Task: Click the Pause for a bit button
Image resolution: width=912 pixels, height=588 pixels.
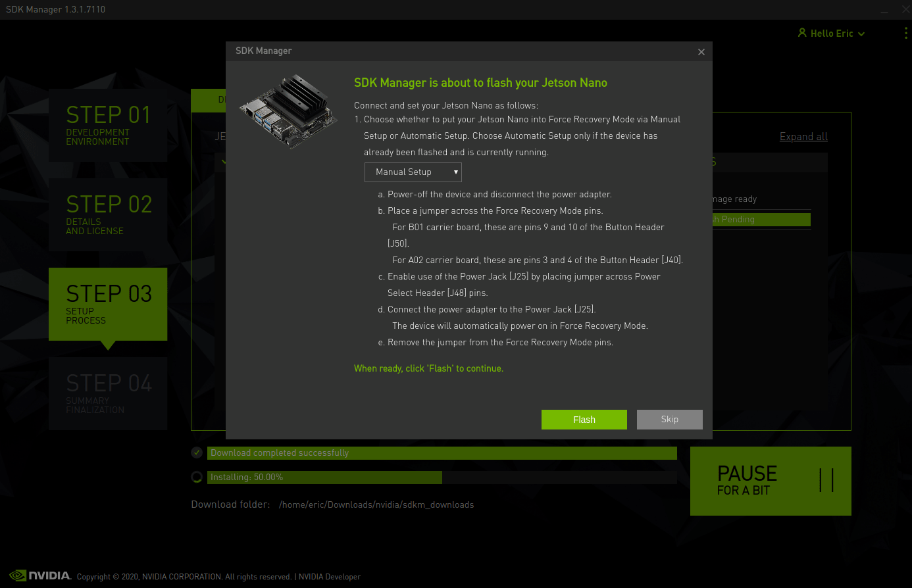Action: tap(771, 481)
